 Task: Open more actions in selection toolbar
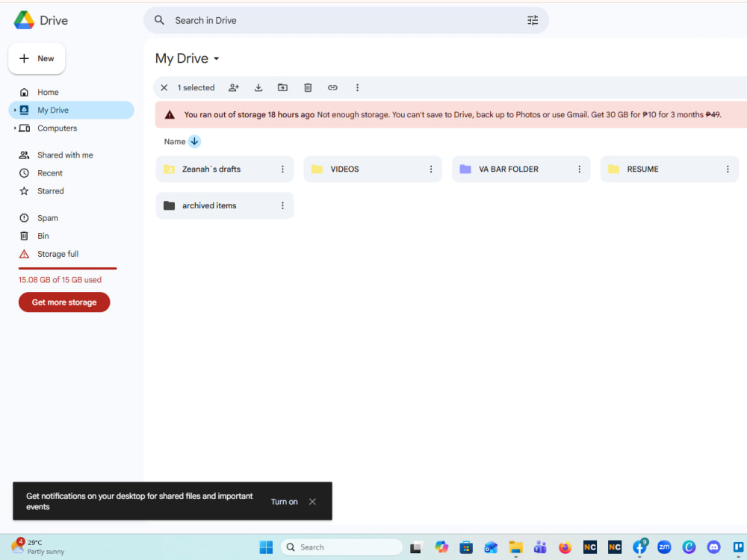357,87
